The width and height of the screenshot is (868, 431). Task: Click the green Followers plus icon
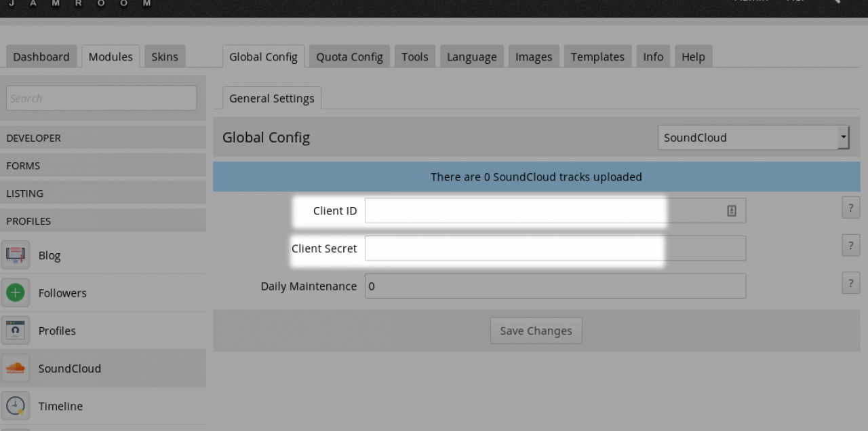(15, 293)
